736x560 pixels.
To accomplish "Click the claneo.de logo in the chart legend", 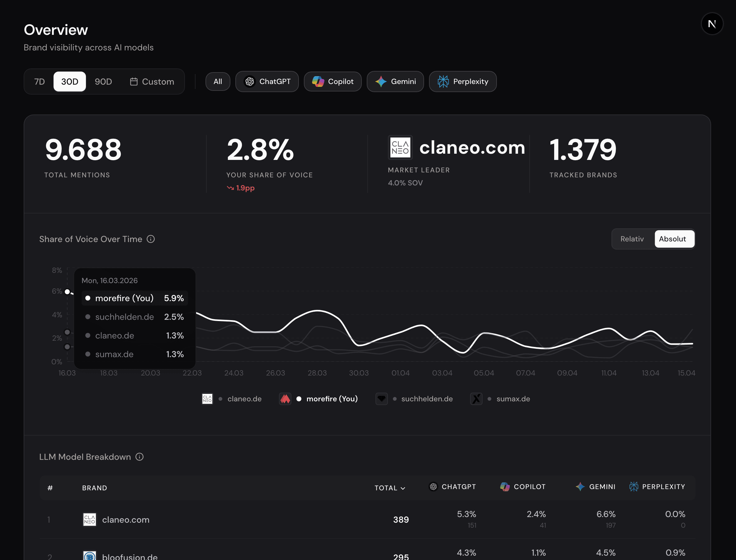I will coord(207,399).
